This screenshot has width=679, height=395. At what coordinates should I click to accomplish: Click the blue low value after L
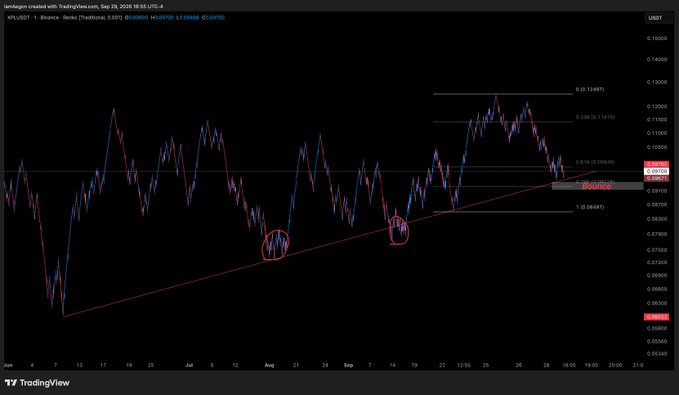click(189, 18)
